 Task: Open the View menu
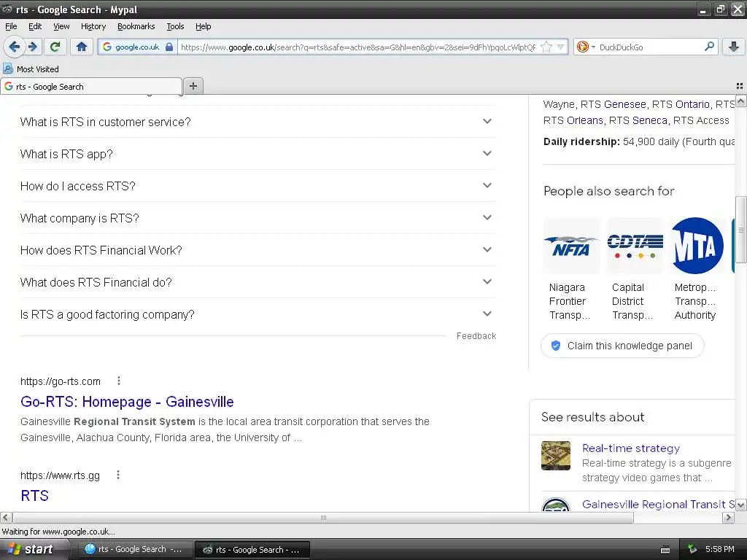tap(61, 26)
